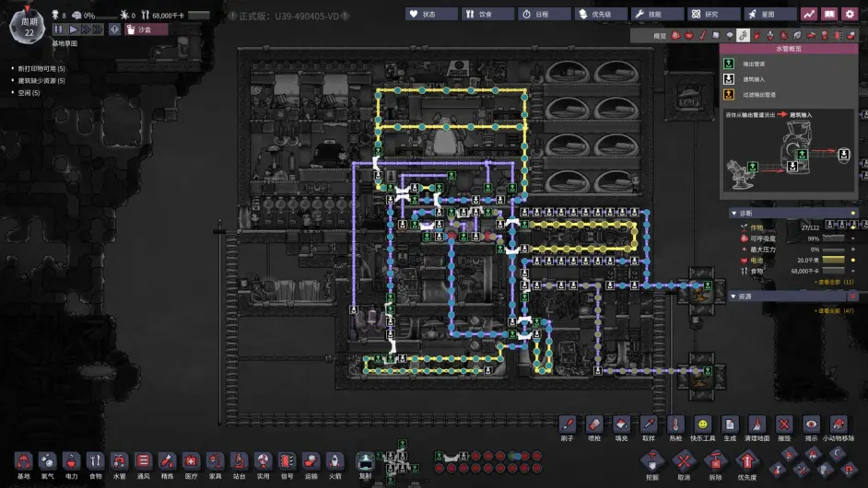Select the 喷枪 sprinkle sandbox tool
The image size is (868, 488).
594,429
